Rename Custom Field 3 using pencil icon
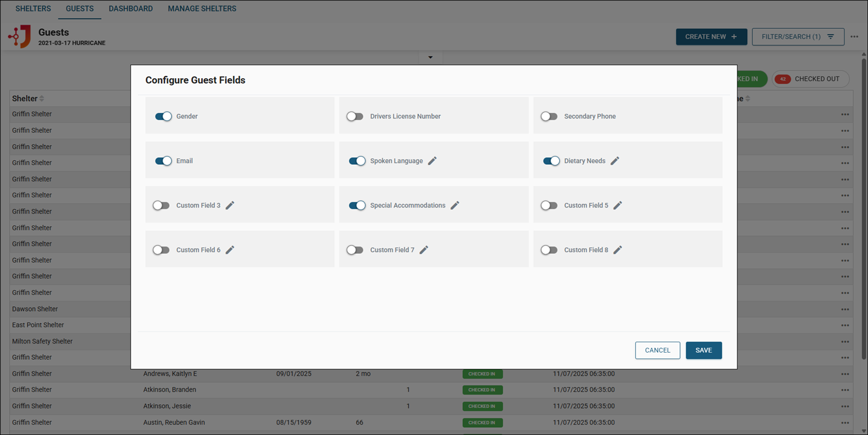Viewport: 868px width, 435px height. (x=229, y=205)
